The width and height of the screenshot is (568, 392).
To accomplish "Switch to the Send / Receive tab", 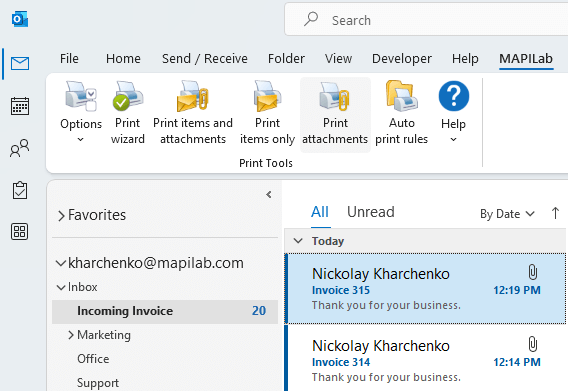I will [205, 58].
